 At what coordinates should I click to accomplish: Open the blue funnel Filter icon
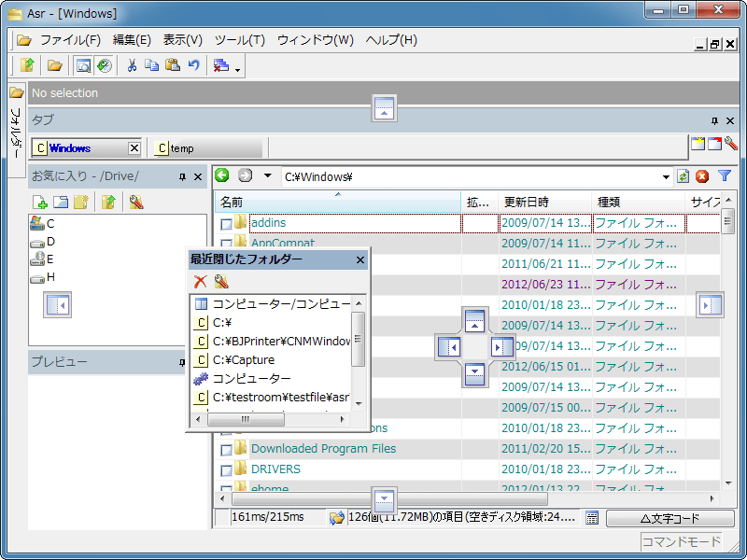click(x=724, y=176)
